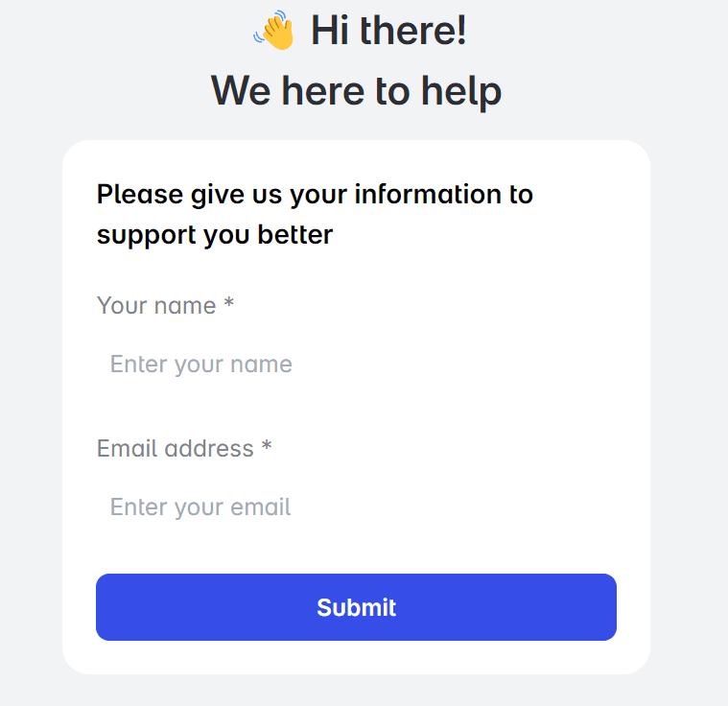Click the word Submit on blue button
This screenshot has height=706, width=728.
click(356, 607)
